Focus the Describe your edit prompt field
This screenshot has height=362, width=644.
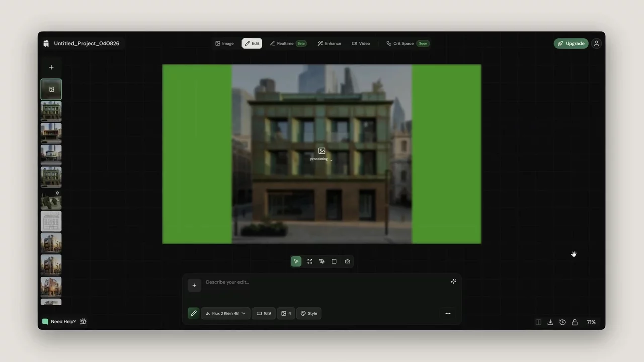coord(322,282)
